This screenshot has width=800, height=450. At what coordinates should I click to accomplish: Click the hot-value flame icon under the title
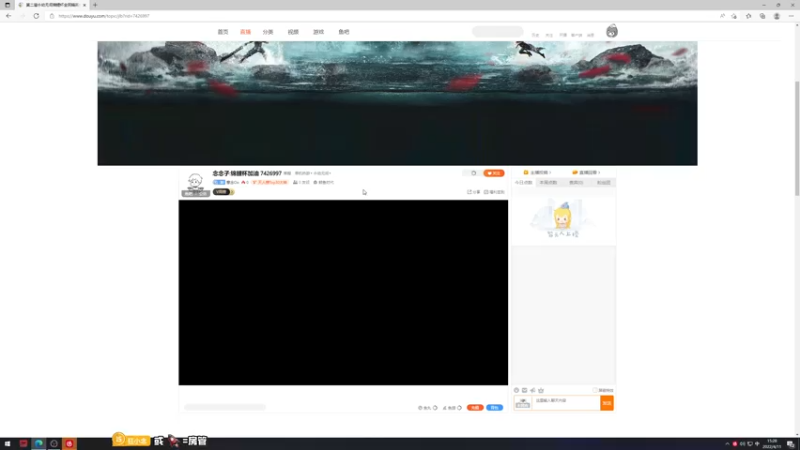[243, 182]
